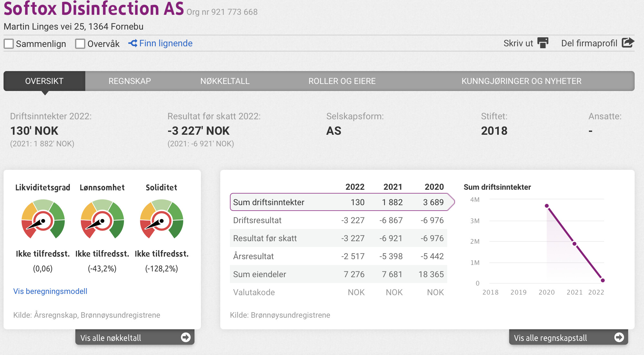Image resolution: width=644 pixels, height=355 pixels.
Task: Click arrow icon on Vis alle regnskapstall
Action: click(619, 337)
